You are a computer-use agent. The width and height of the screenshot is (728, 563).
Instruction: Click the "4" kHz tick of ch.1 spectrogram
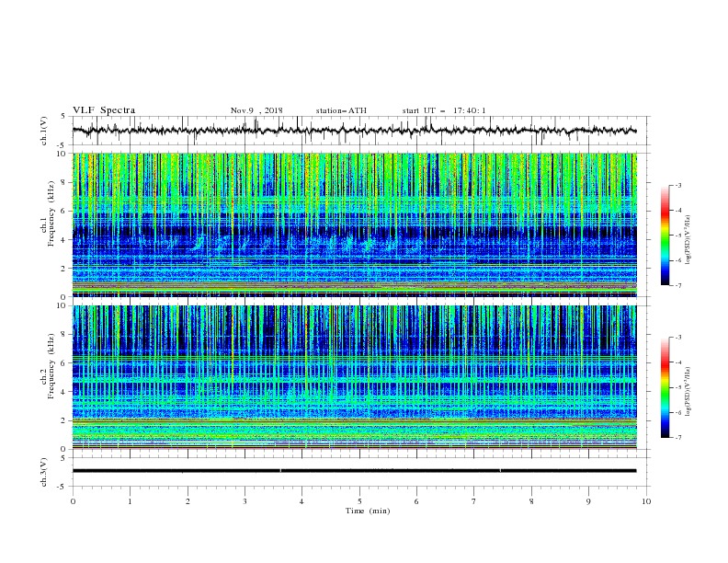click(x=64, y=240)
